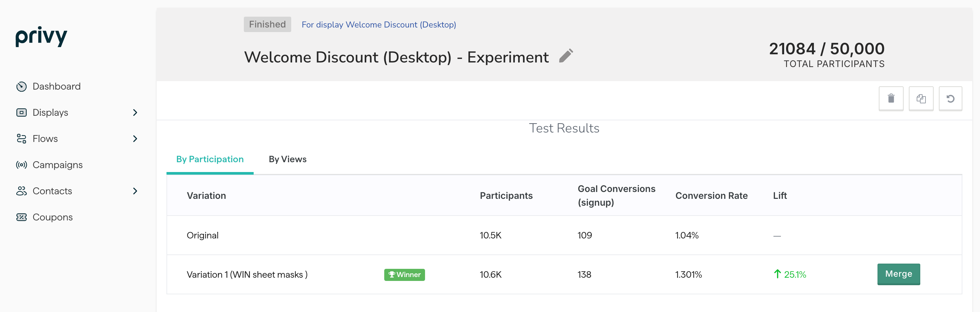Image resolution: width=980 pixels, height=312 pixels.
Task: Expand the Contacts sidebar submenu
Action: click(x=135, y=191)
